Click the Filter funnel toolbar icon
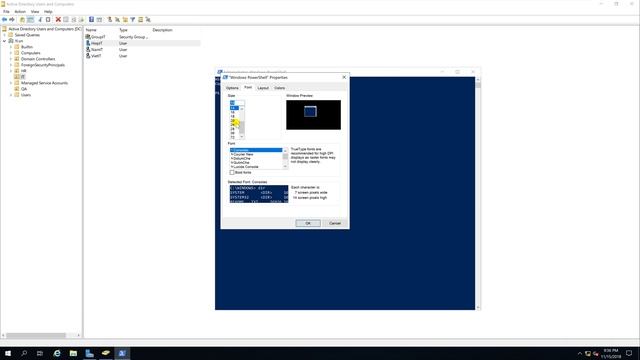 133,20
